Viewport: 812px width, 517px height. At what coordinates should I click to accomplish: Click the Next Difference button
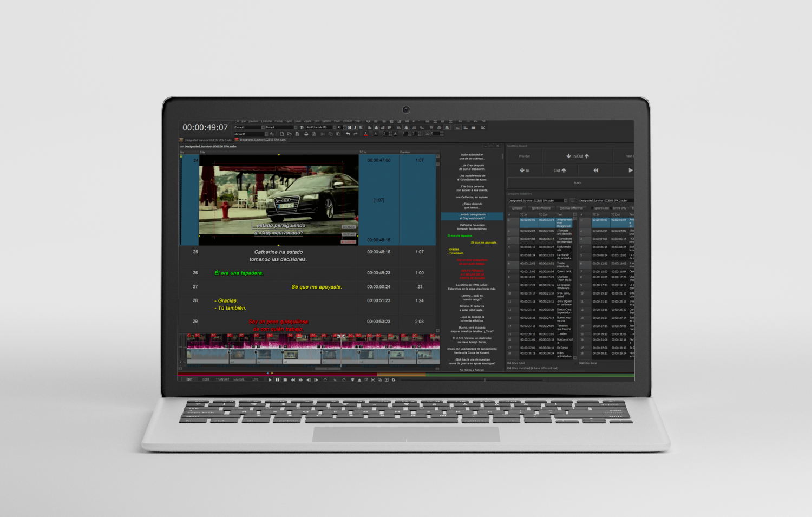coord(541,208)
